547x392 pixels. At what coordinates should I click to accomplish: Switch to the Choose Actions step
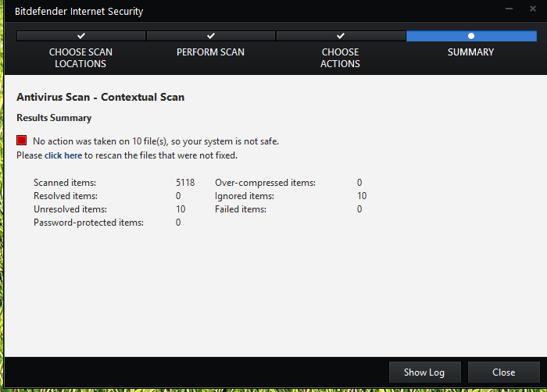(x=341, y=58)
